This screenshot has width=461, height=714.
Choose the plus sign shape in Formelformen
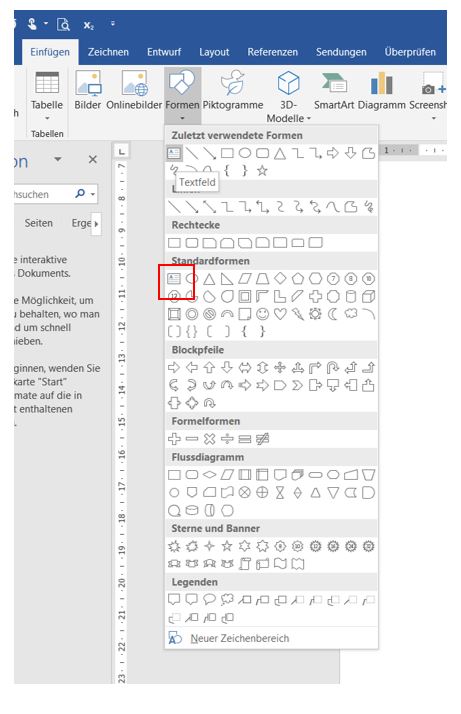coord(174,439)
